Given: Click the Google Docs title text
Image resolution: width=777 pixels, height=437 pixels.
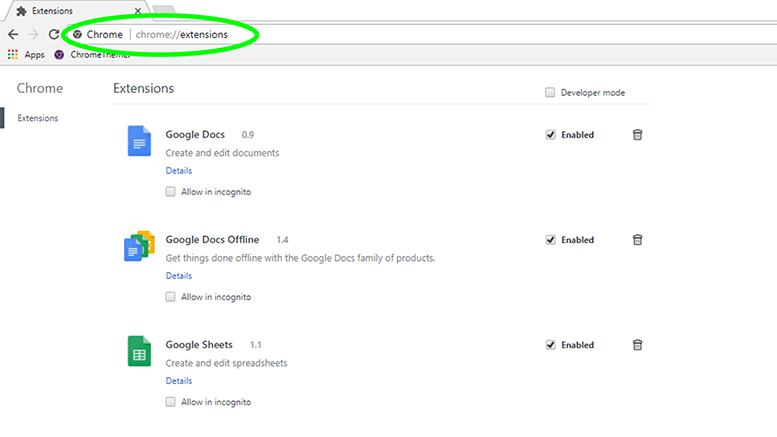Looking at the screenshot, I should coord(195,135).
